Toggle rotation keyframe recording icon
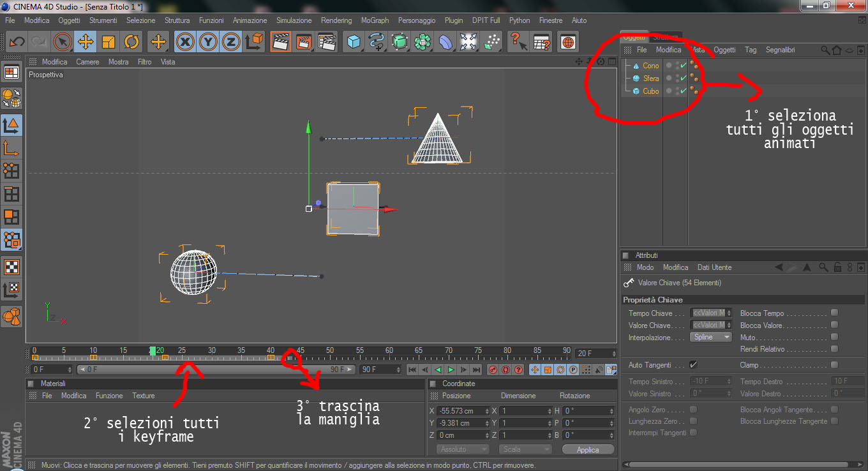 click(560, 370)
